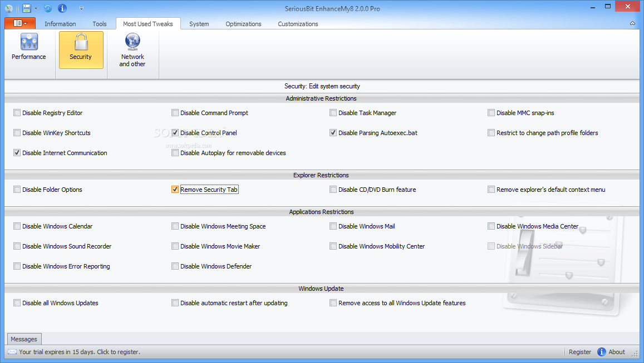This screenshot has height=363, width=644.
Task: Click the save floppy disk icon
Action: [27, 8]
